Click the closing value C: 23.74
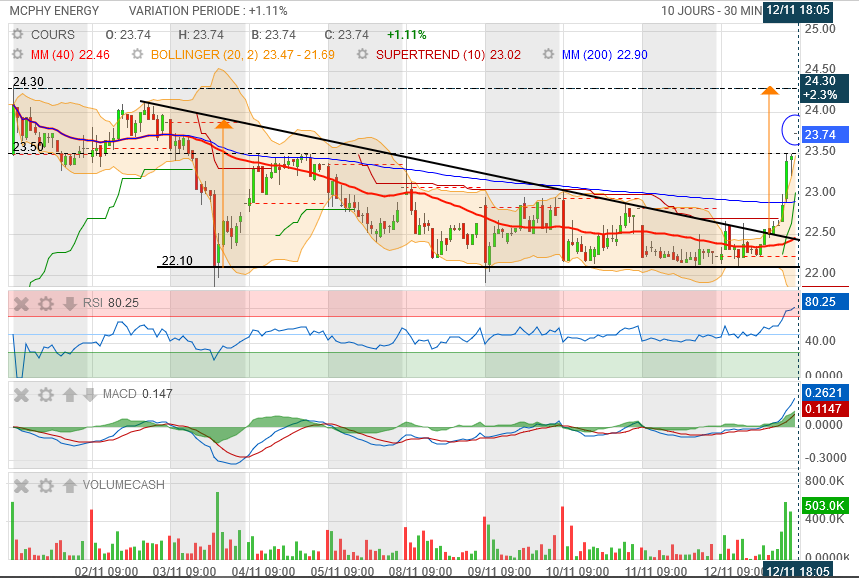 coord(346,35)
